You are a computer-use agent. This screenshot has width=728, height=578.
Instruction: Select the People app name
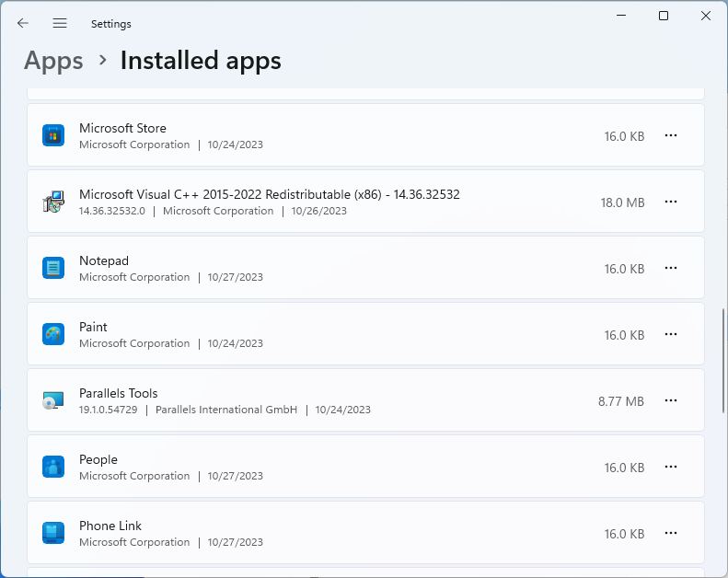(98, 459)
